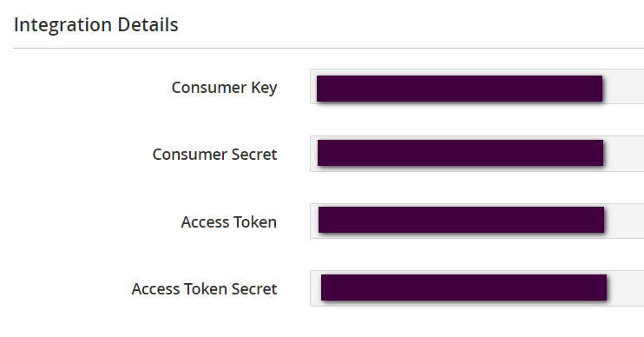Click the Consumer Secret label text
Image resolution: width=644 pixels, height=337 pixels.
pyautogui.click(x=214, y=155)
